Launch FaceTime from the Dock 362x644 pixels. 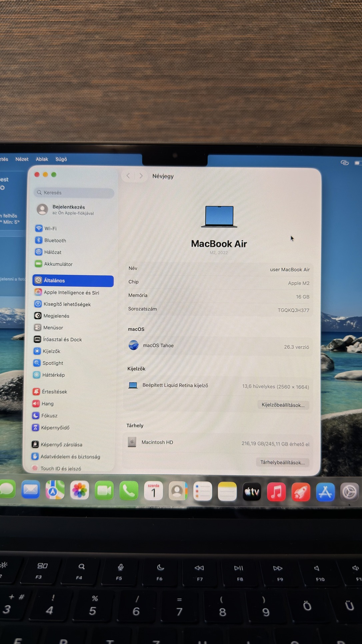click(104, 491)
